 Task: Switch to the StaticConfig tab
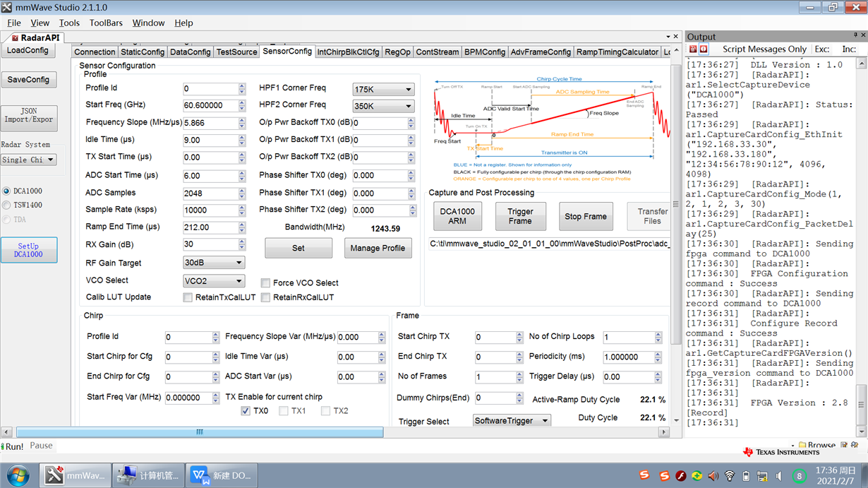click(143, 52)
